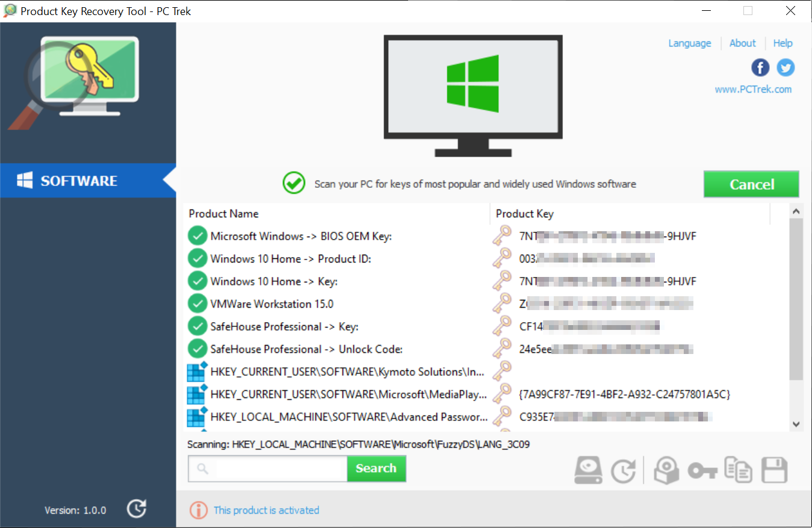Click the scrollbar down arrow
Viewport: 812px width, 528px height.
[796, 424]
